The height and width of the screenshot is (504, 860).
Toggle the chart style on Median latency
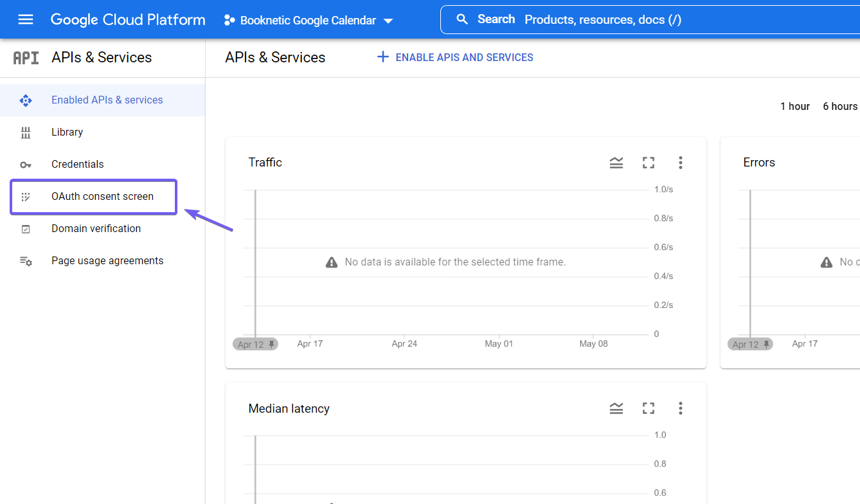(616, 408)
